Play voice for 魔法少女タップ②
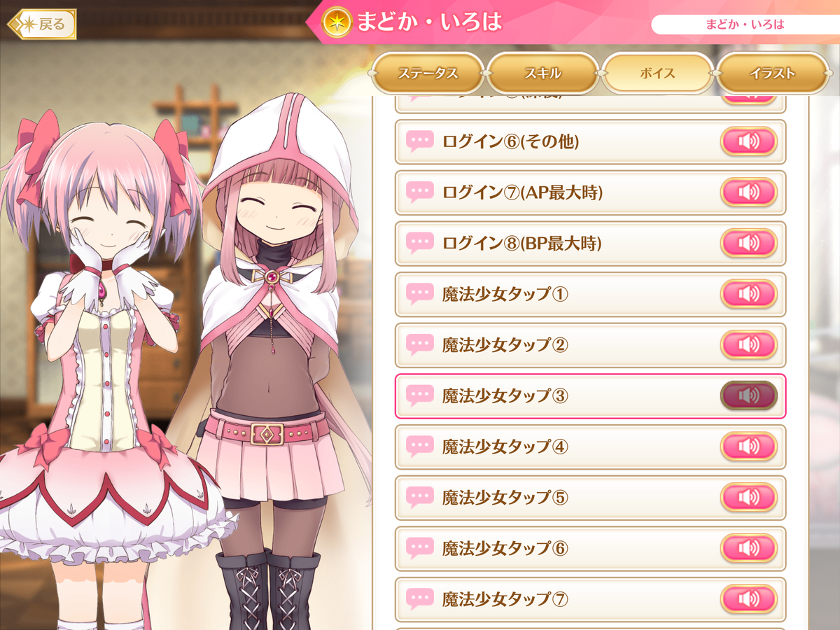840x630 pixels. [748, 344]
